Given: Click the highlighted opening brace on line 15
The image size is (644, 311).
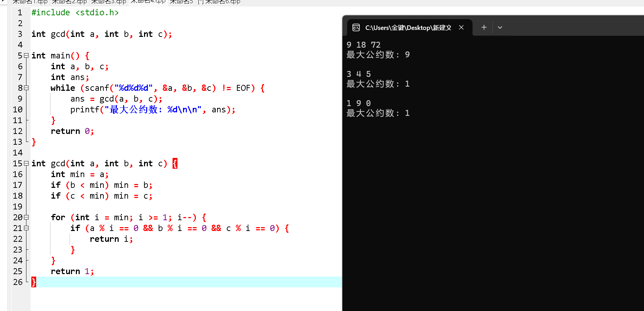Looking at the screenshot, I should pyautogui.click(x=175, y=164).
